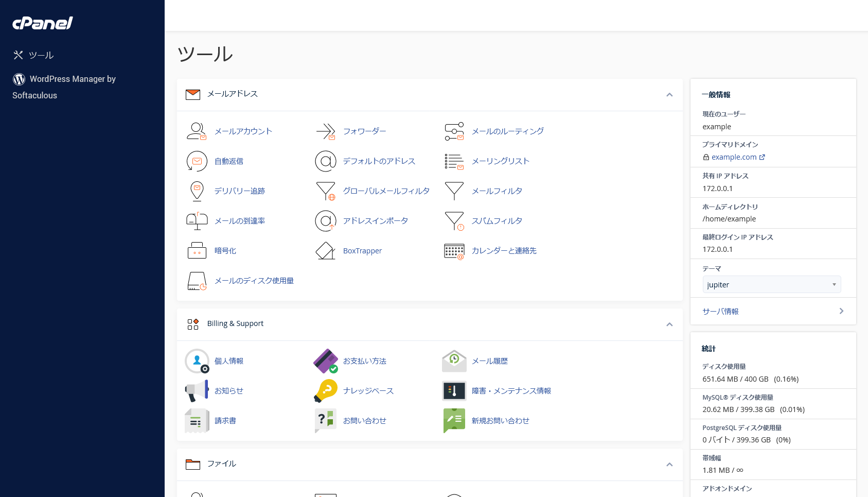Open サーバ情報 server information
The height and width of the screenshot is (497, 868).
click(720, 311)
